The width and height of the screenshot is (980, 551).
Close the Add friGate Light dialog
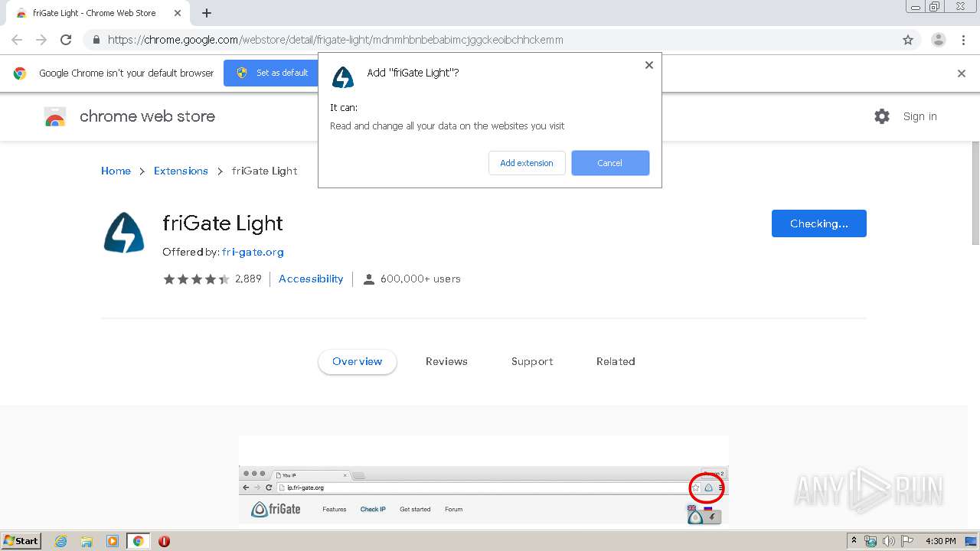tap(649, 65)
